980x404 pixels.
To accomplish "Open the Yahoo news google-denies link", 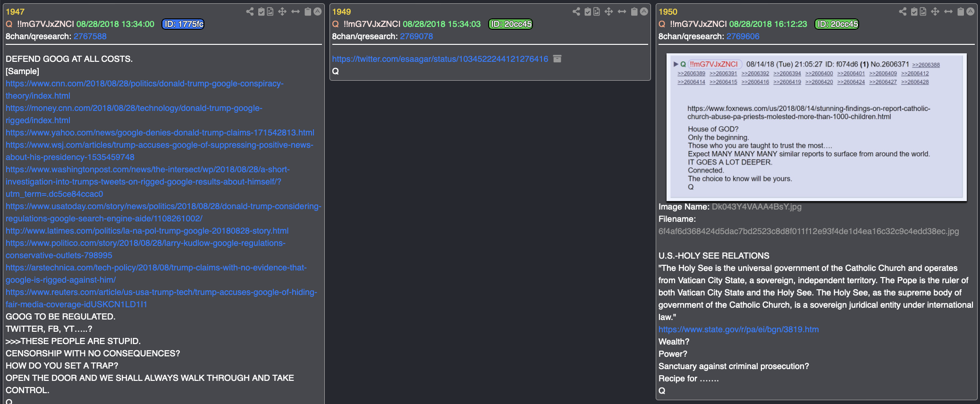I will pos(160,133).
